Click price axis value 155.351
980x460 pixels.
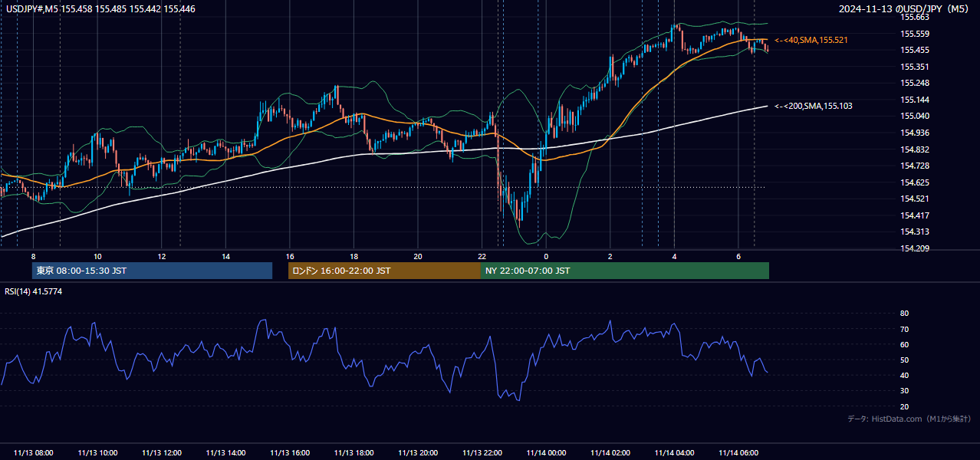(915, 67)
